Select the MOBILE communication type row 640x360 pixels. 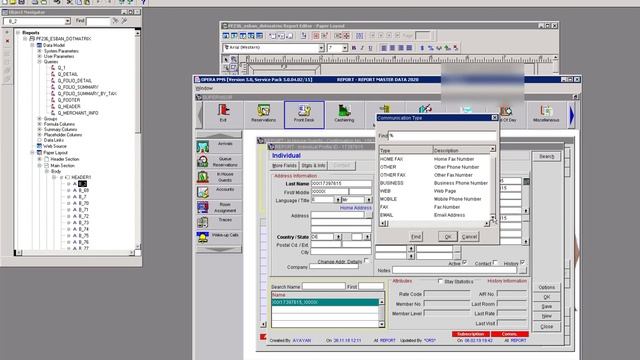(x=435, y=199)
